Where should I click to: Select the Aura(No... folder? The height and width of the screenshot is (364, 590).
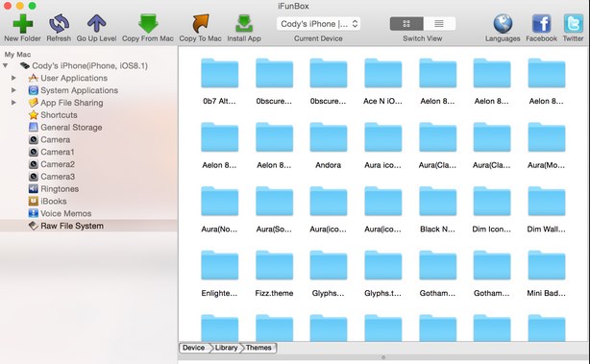click(x=219, y=201)
